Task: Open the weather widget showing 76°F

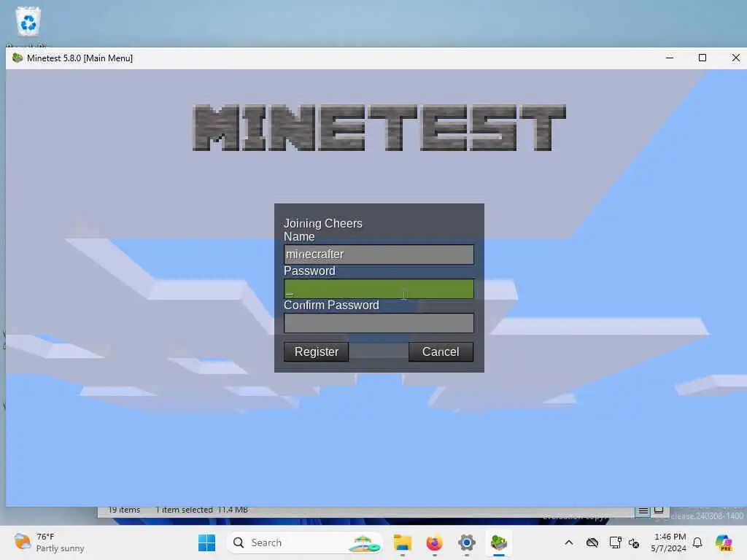Action: 49,542
